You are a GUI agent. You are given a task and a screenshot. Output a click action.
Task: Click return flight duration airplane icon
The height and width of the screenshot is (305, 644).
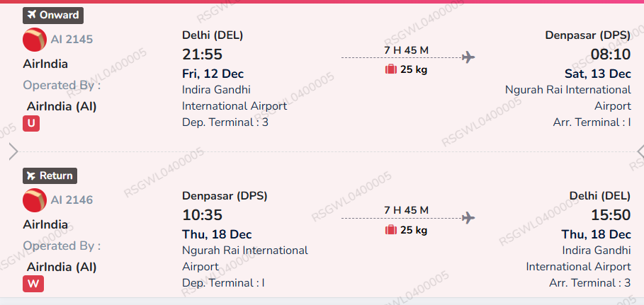coord(468,218)
